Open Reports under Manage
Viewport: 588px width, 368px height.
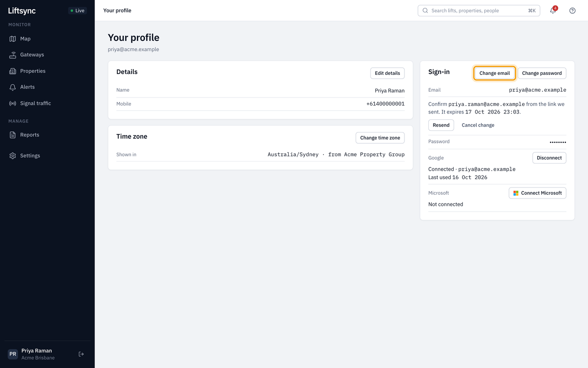click(x=47, y=135)
